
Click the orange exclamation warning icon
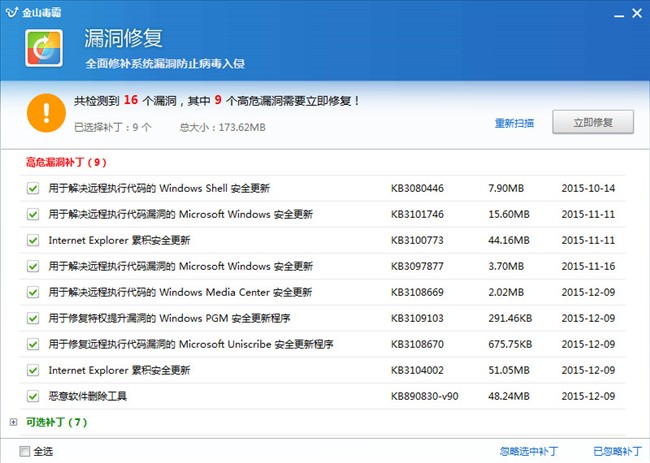click(x=43, y=112)
